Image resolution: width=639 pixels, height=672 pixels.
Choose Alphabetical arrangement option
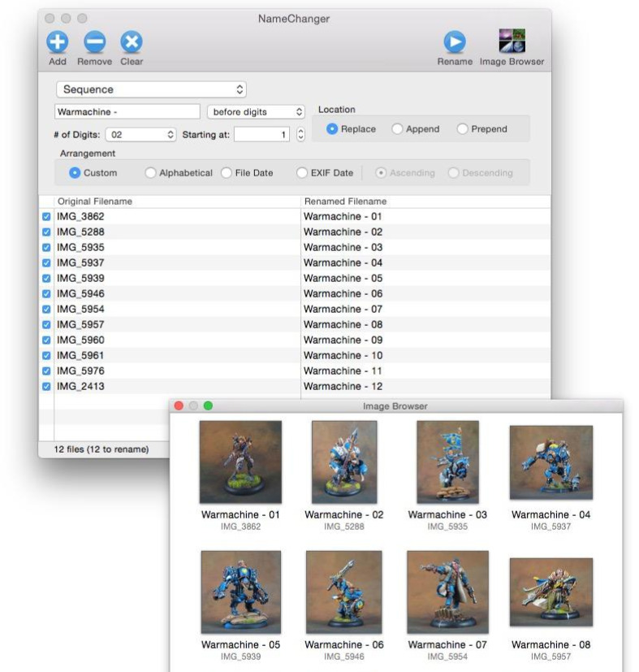(150, 173)
